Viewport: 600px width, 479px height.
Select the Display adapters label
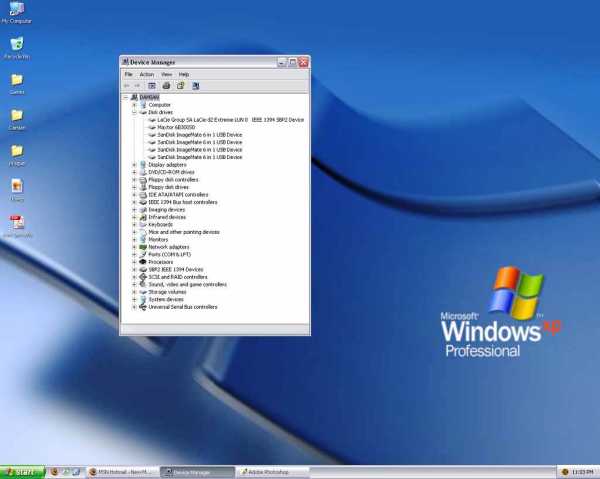(x=167, y=165)
